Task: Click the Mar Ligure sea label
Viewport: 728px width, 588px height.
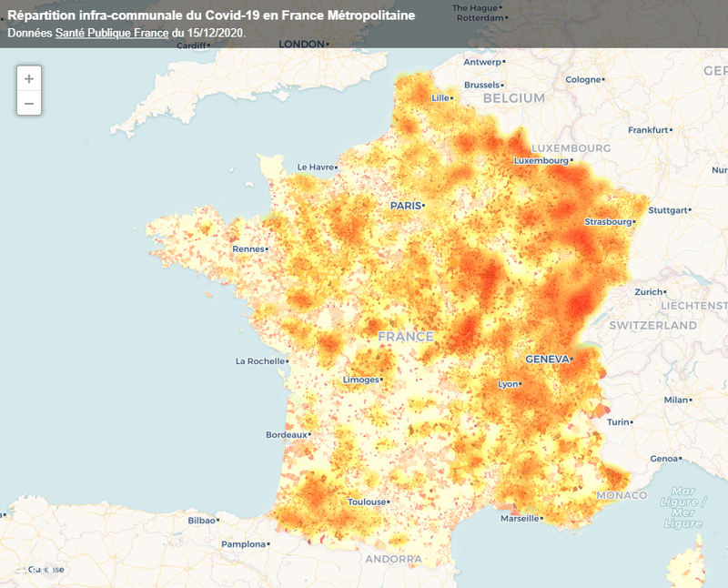Action: 683,507
